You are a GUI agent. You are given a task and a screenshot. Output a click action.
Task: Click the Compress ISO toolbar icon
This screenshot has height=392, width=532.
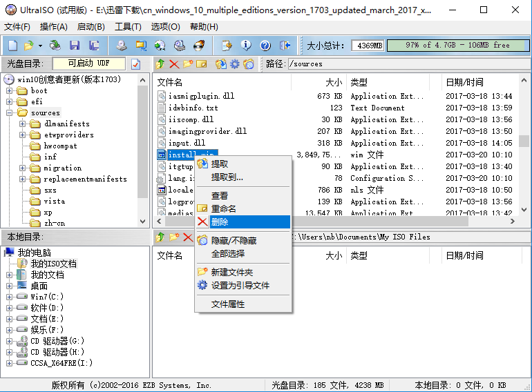[x=141, y=46]
